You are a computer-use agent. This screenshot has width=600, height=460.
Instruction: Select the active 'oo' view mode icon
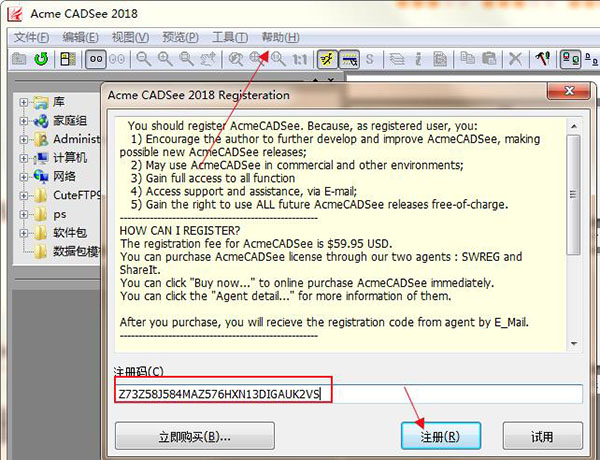click(96, 59)
